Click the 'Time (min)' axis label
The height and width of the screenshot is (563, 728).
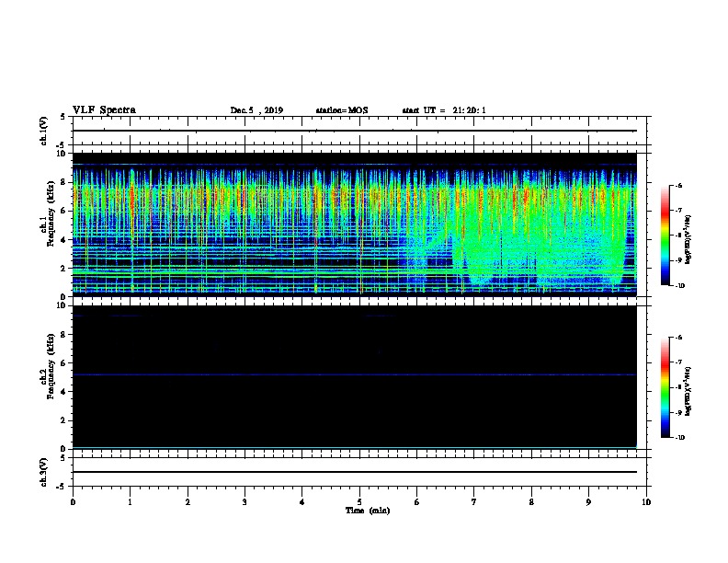368,511
